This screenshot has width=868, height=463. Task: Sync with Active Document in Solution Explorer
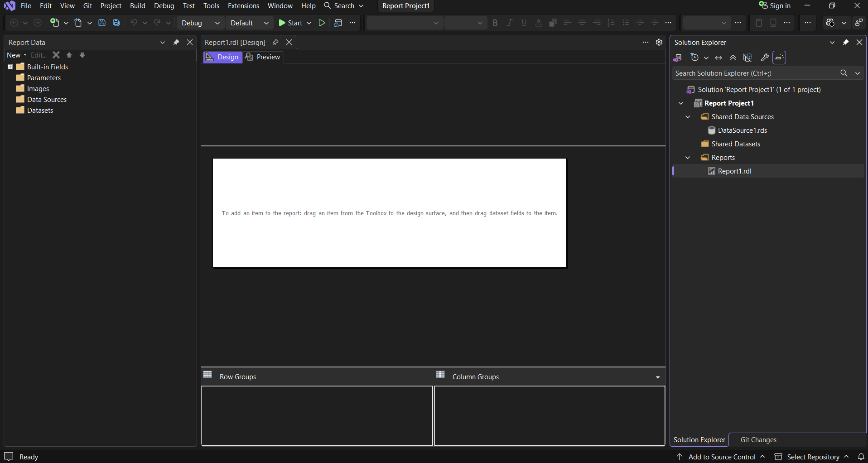pos(719,58)
